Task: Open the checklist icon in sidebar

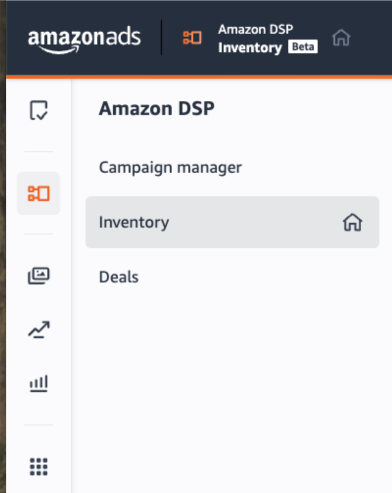Action: pos(39,110)
